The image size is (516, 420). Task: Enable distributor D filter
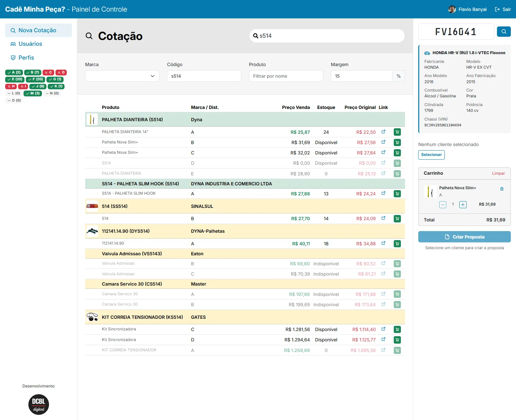pos(61,73)
